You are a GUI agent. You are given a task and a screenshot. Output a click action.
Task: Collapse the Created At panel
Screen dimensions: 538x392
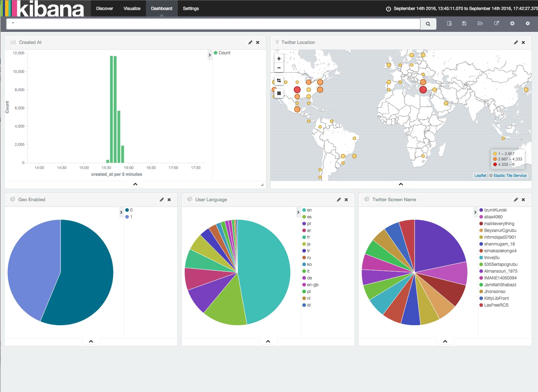(135, 183)
